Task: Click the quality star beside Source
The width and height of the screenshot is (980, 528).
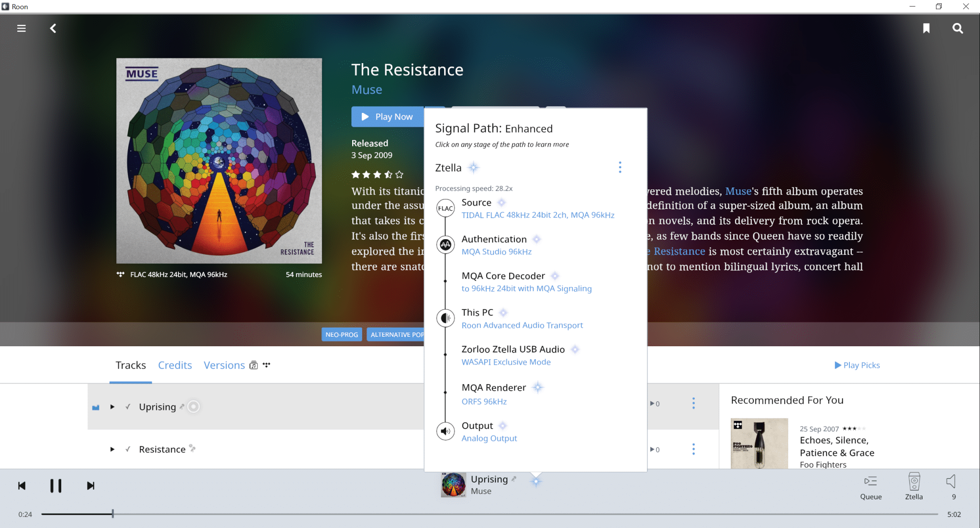Action: pyautogui.click(x=501, y=203)
